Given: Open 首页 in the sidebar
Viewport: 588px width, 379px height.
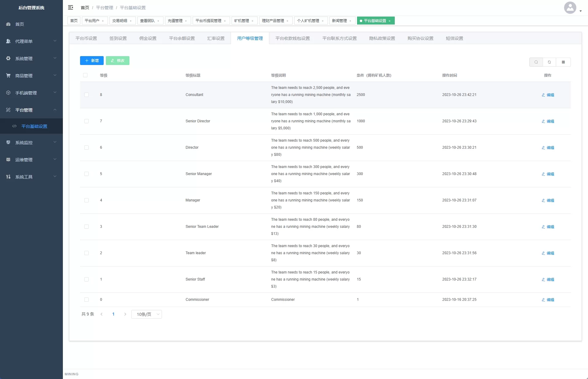Looking at the screenshot, I should coord(20,24).
